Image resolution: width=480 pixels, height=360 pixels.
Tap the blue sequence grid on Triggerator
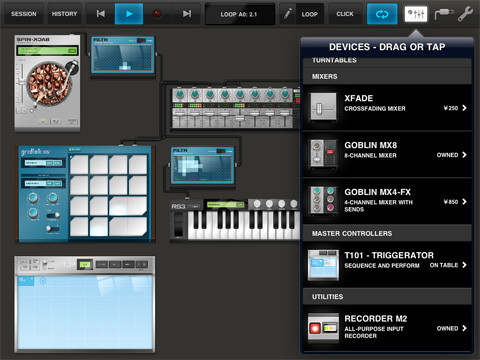(85, 313)
